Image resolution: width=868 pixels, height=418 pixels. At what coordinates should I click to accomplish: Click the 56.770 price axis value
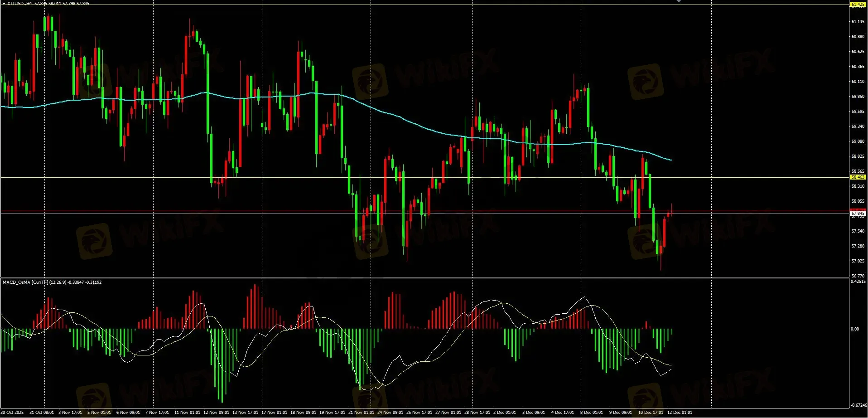pyautogui.click(x=858, y=276)
